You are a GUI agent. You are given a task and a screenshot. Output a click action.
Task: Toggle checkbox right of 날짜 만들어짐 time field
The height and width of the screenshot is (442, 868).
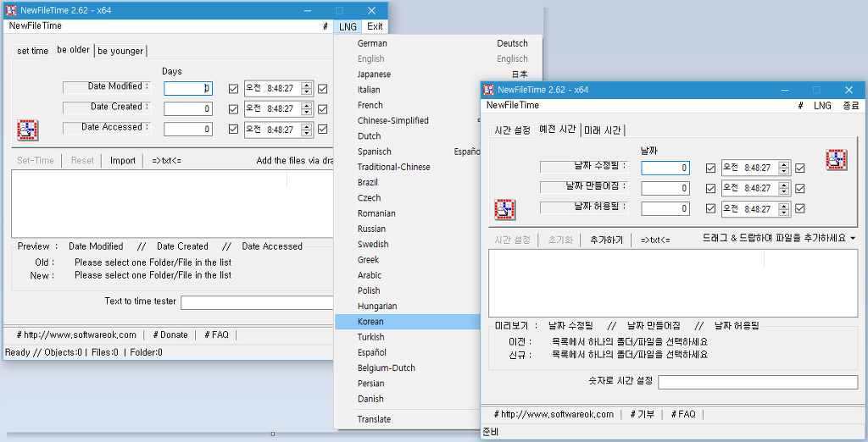(x=799, y=189)
